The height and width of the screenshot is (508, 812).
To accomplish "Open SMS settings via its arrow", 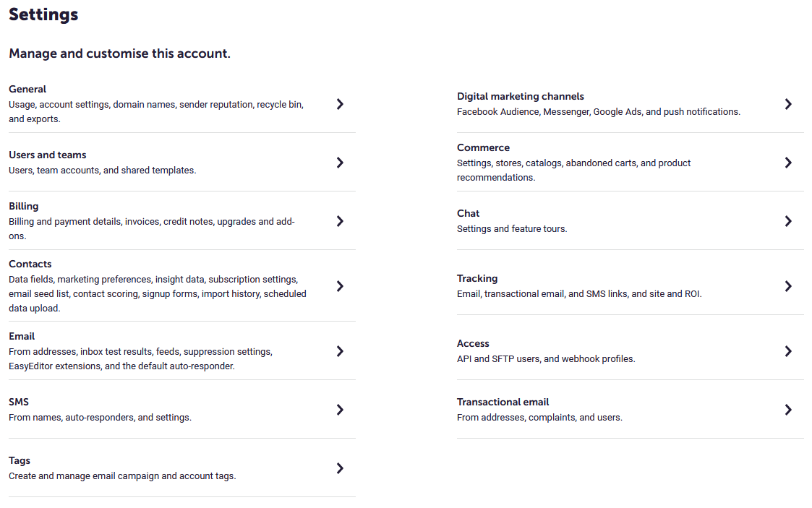I will tap(340, 410).
